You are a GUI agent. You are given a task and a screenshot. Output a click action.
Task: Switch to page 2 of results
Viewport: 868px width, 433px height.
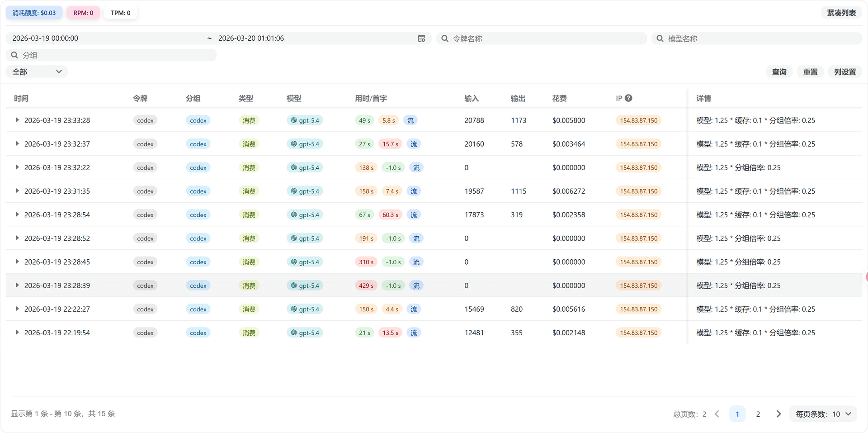point(758,414)
